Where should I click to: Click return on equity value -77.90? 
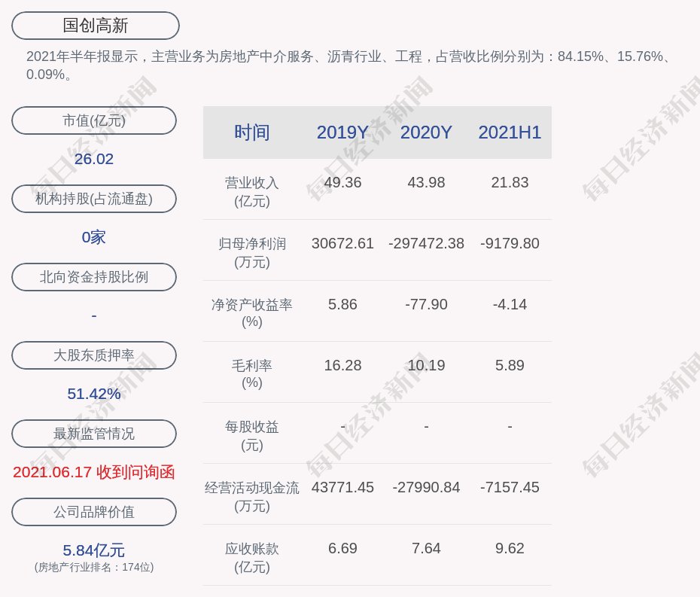(x=426, y=305)
